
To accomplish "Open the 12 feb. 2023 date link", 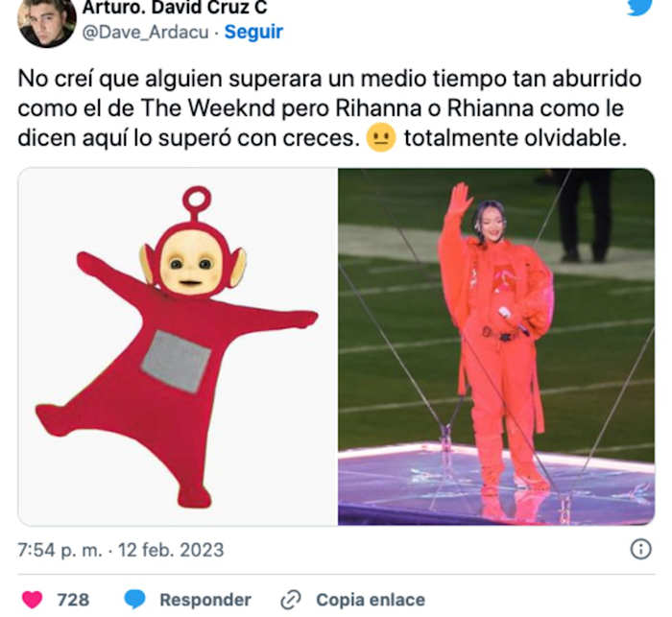I will point(171,550).
